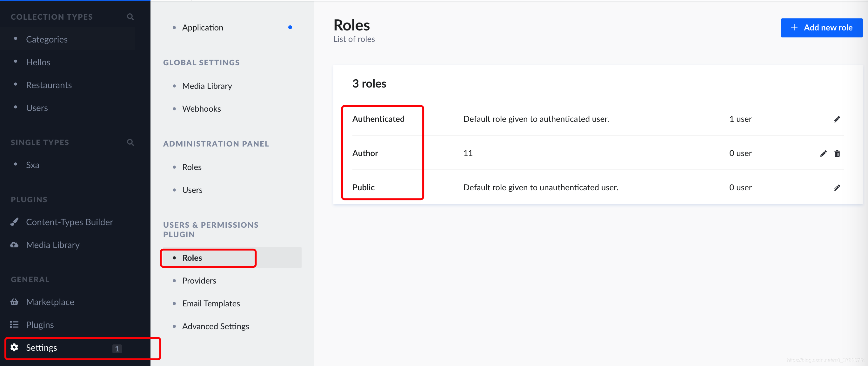The width and height of the screenshot is (868, 366).
Task: Select Restaurants collection type
Action: coord(49,85)
